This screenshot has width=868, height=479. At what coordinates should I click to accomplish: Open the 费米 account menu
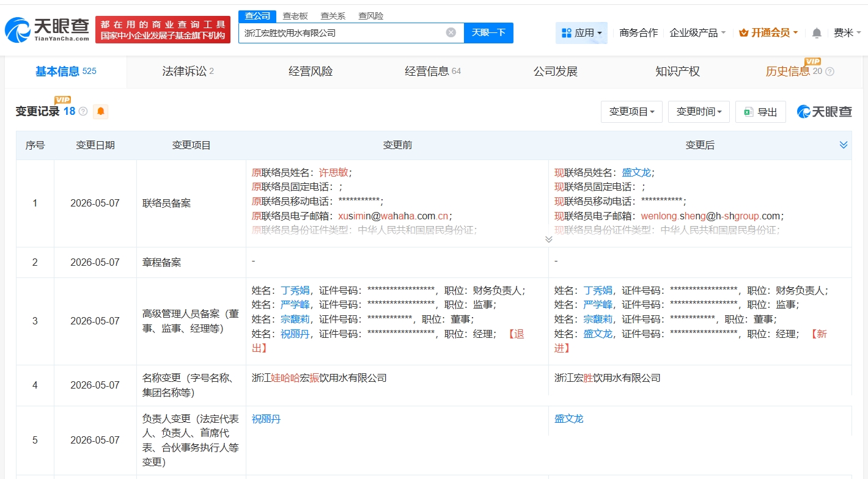pyautogui.click(x=847, y=32)
